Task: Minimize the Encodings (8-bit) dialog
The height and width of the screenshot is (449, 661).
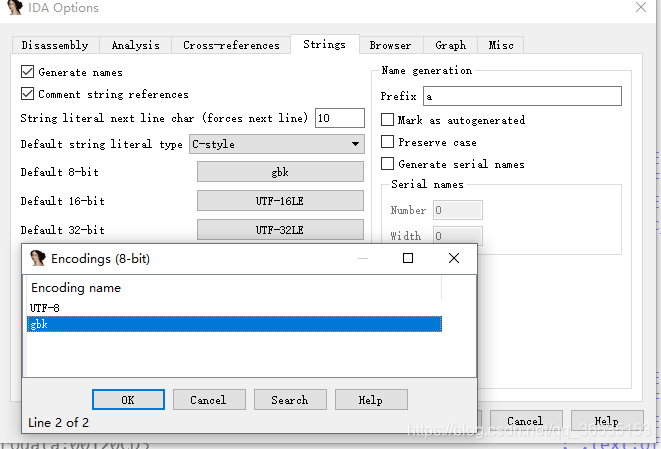Action: tap(363, 258)
